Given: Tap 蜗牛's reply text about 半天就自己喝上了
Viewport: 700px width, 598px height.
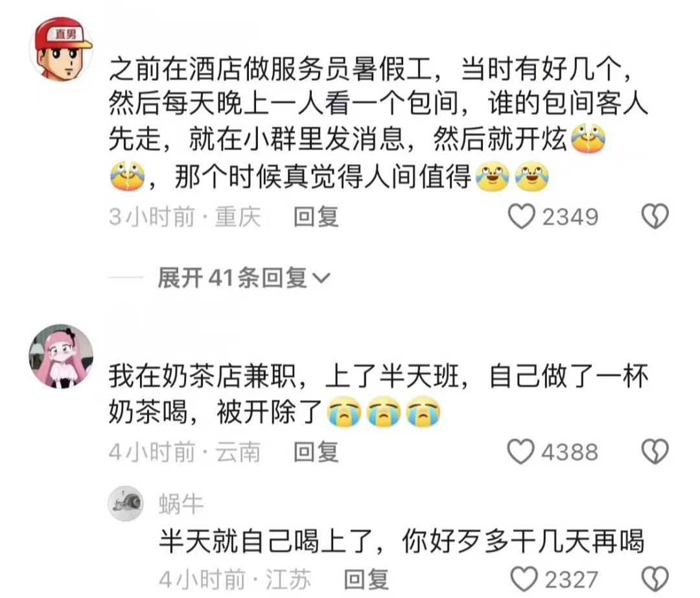Looking at the screenshot, I should [402, 542].
